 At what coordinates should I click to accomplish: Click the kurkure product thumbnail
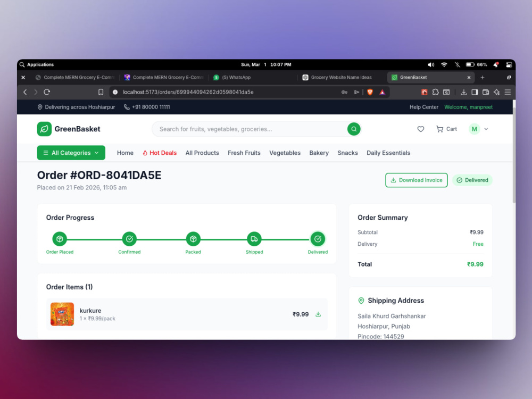62,314
